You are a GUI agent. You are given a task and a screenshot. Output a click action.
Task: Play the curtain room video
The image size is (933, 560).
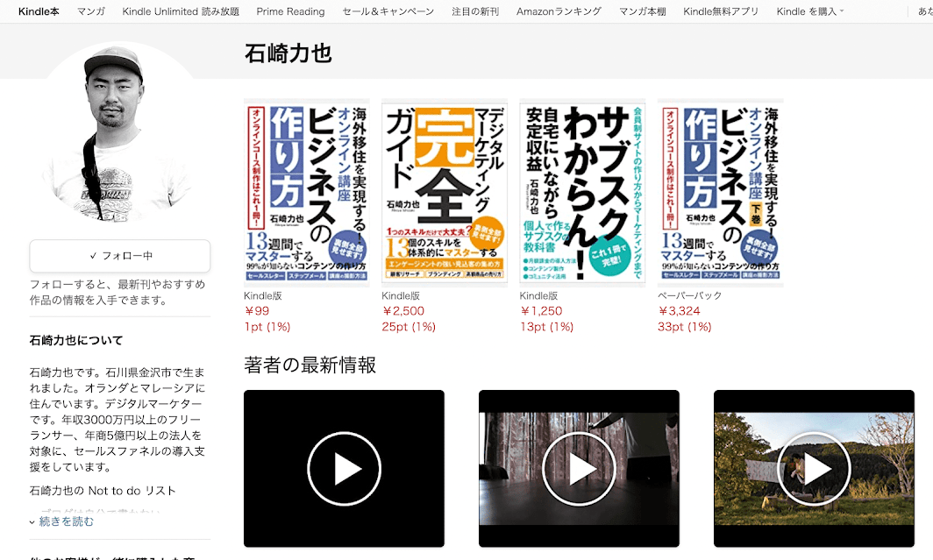click(x=579, y=469)
